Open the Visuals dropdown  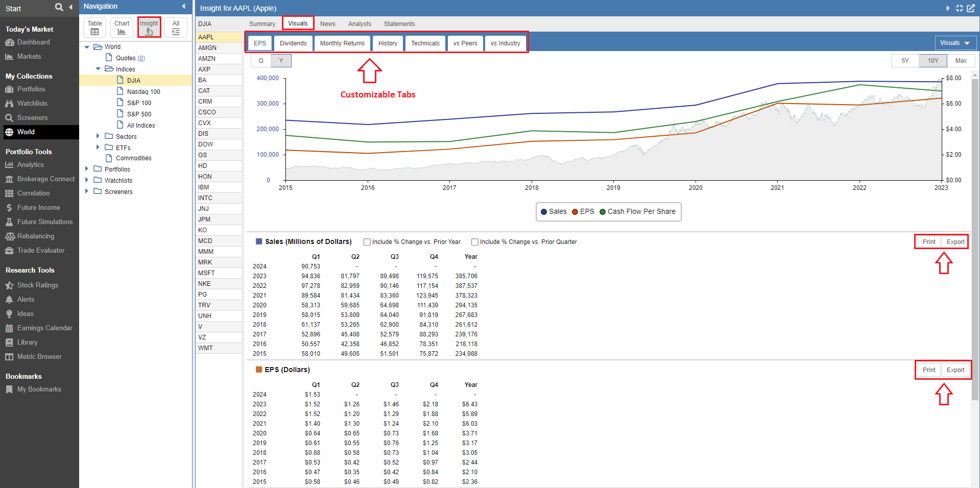point(955,43)
